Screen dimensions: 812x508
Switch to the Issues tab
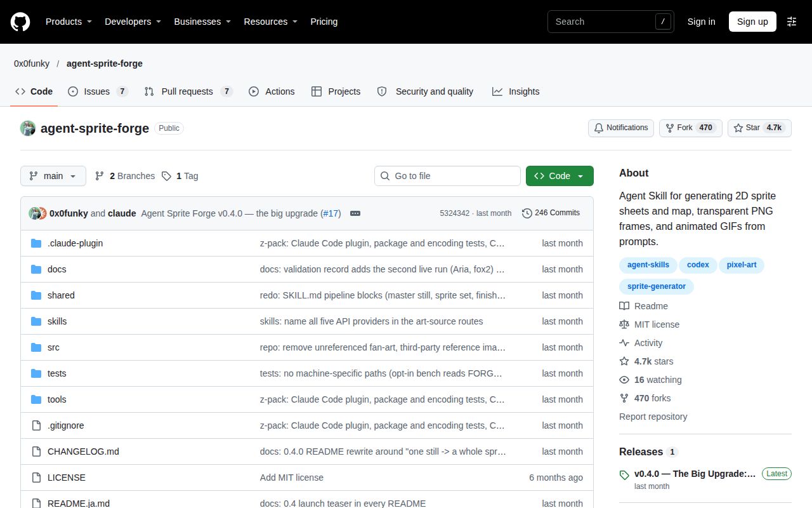click(98, 91)
